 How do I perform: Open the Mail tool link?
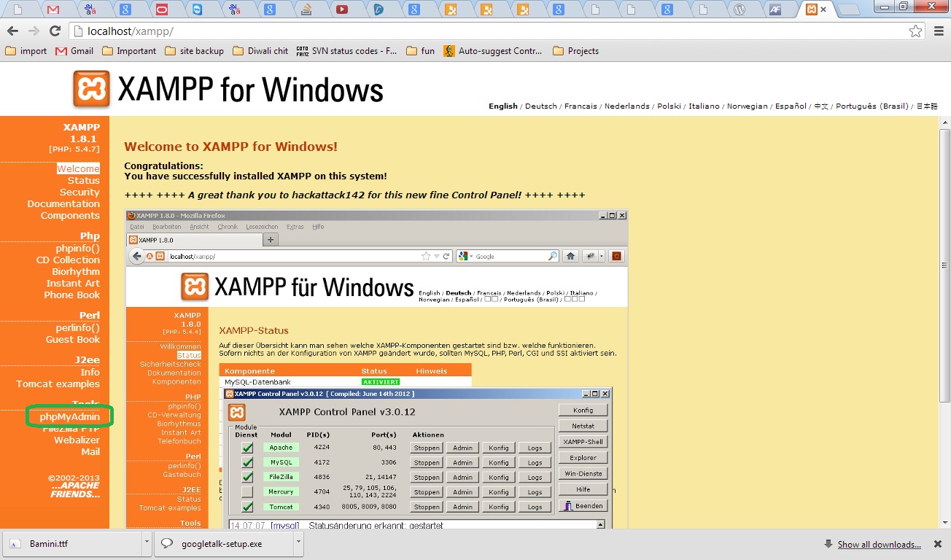[x=90, y=452]
